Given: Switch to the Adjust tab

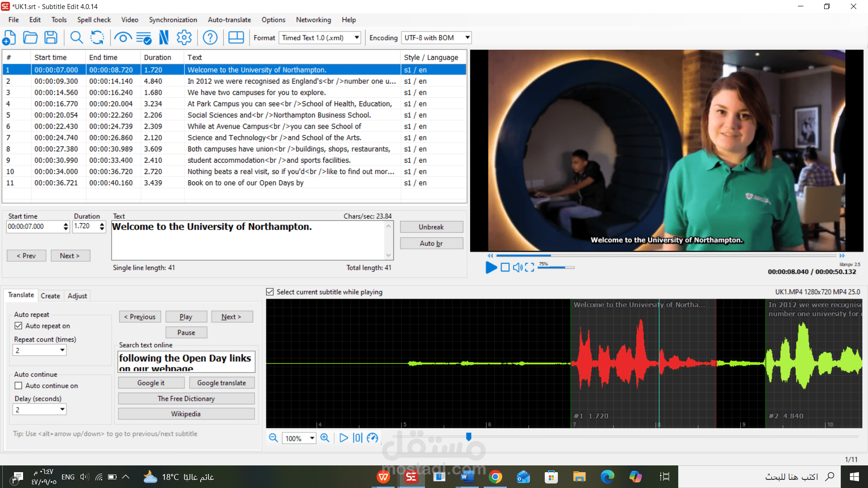Looking at the screenshot, I should pos(77,296).
